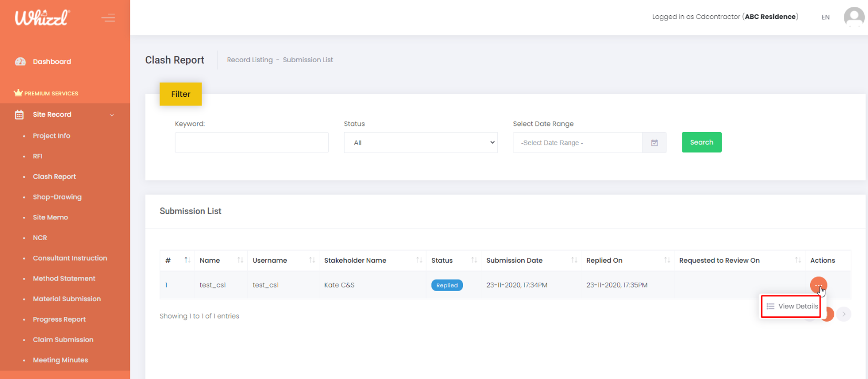
Task: Click the Whizzl logo
Action: [42, 18]
